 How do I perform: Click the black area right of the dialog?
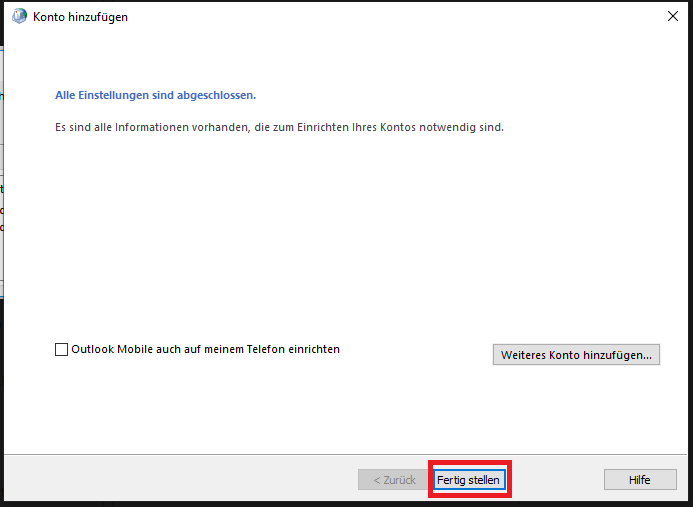[689, 250]
